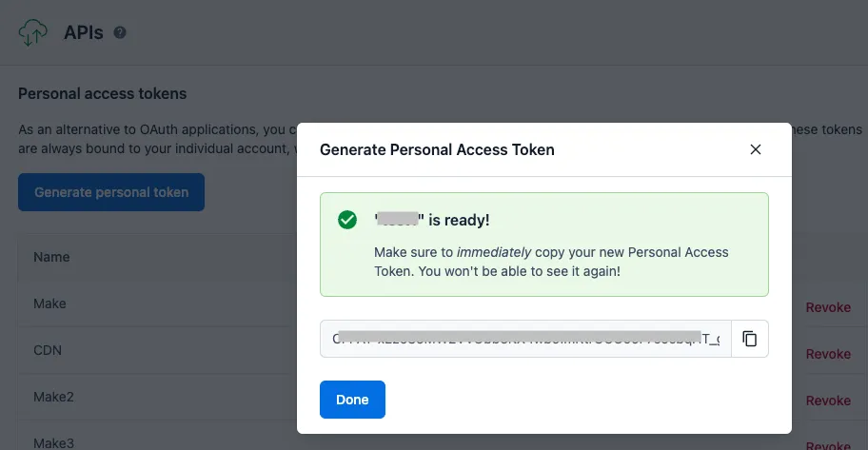868x450 pixels.
Task: Click the green success checkmark icon
Action: click(x=347, y=220)
